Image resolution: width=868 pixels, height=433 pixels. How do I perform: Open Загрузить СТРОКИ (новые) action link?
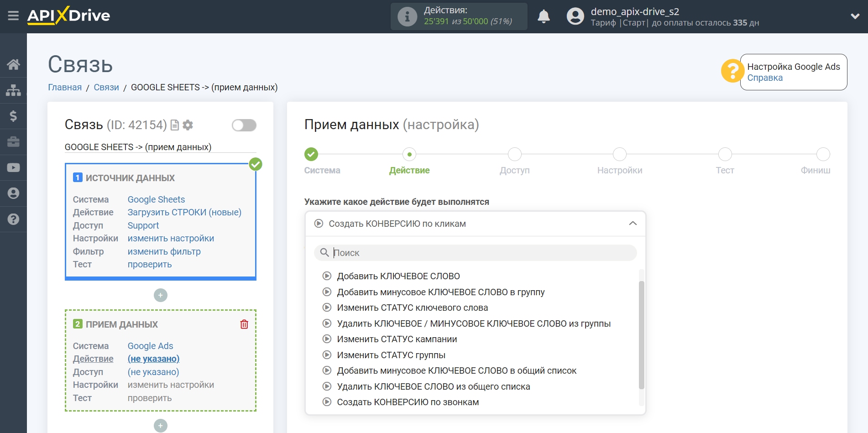point(184,212)
